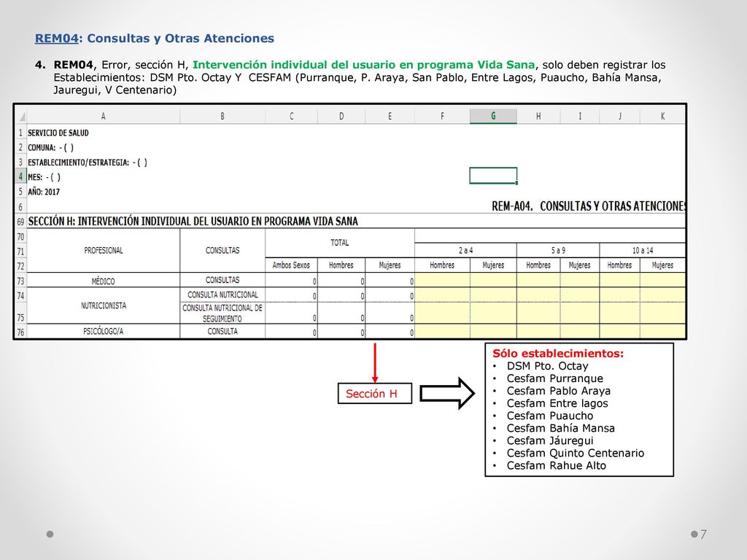Click the 'PROFESIONAL' header cell
Viewport: 747px width, 560px height.
(104, 251)
